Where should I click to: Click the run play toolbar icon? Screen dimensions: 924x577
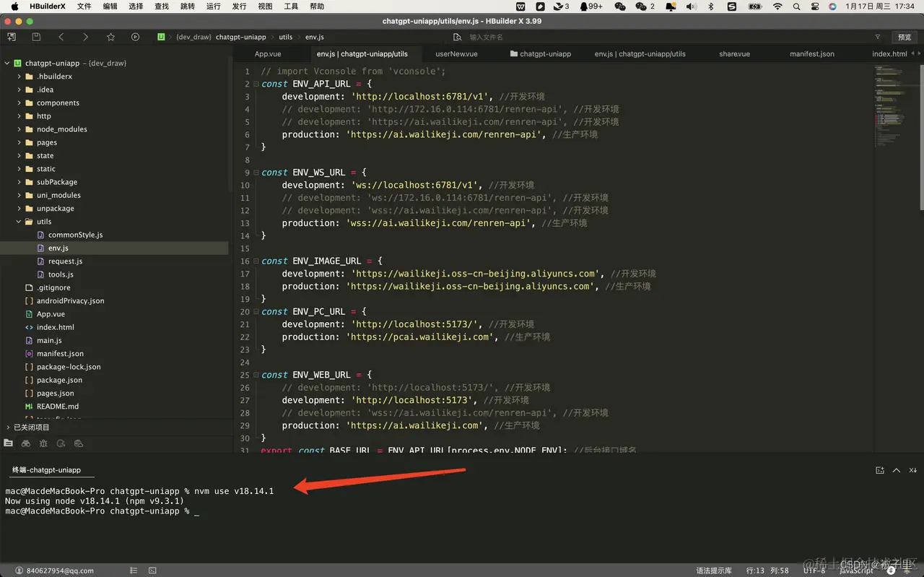[135, 37]
